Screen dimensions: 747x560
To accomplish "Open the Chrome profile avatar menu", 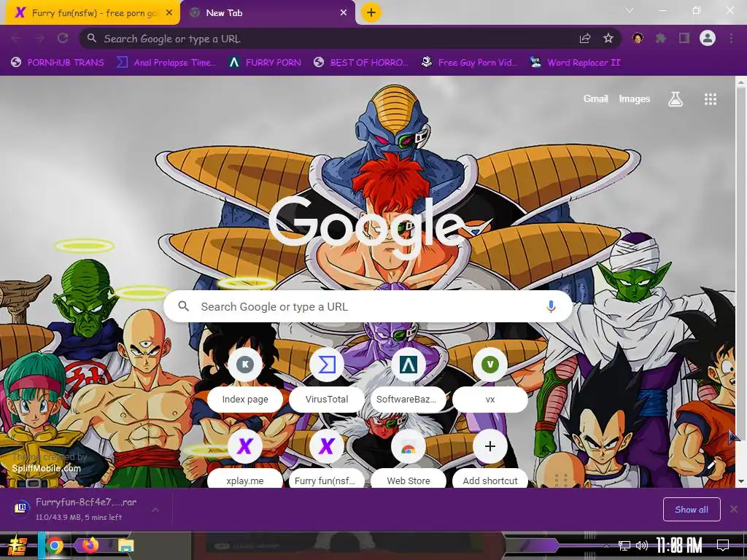I will pos(708,38).
